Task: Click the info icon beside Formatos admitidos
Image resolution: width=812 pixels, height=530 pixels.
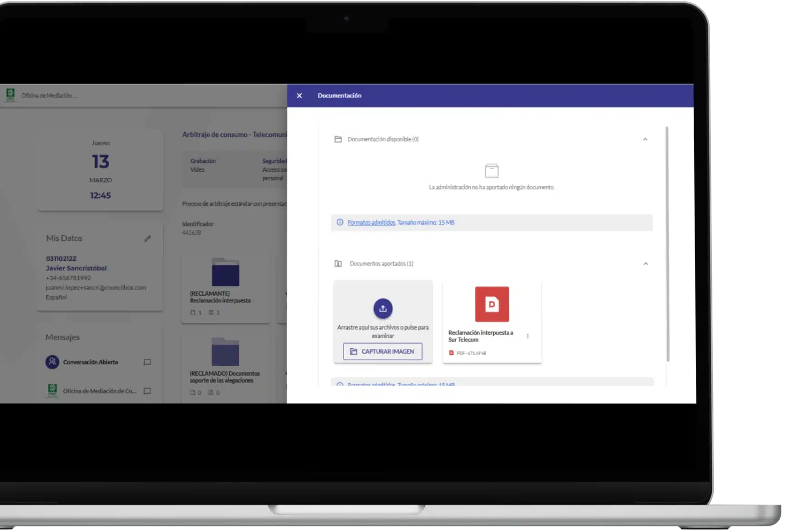Action: [x=340, y=223]
